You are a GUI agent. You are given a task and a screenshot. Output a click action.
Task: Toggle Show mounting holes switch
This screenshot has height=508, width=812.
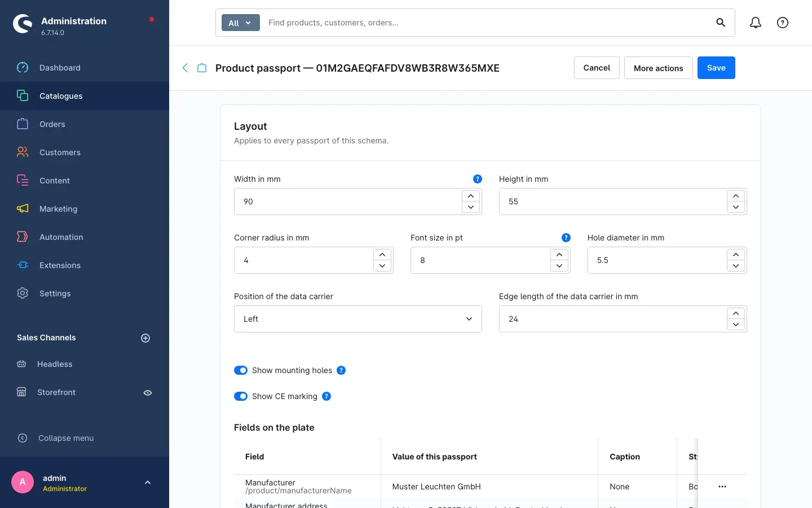tap(241, 370)
